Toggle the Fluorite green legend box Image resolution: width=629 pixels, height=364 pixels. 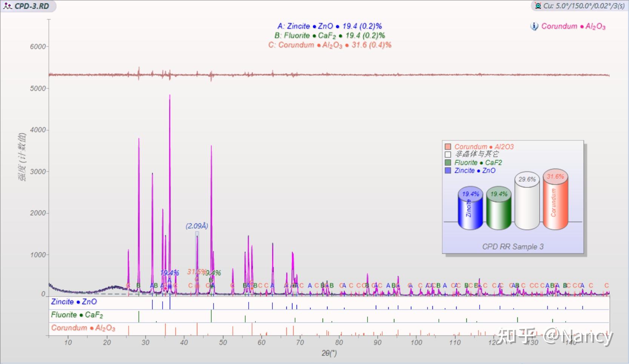448,163
